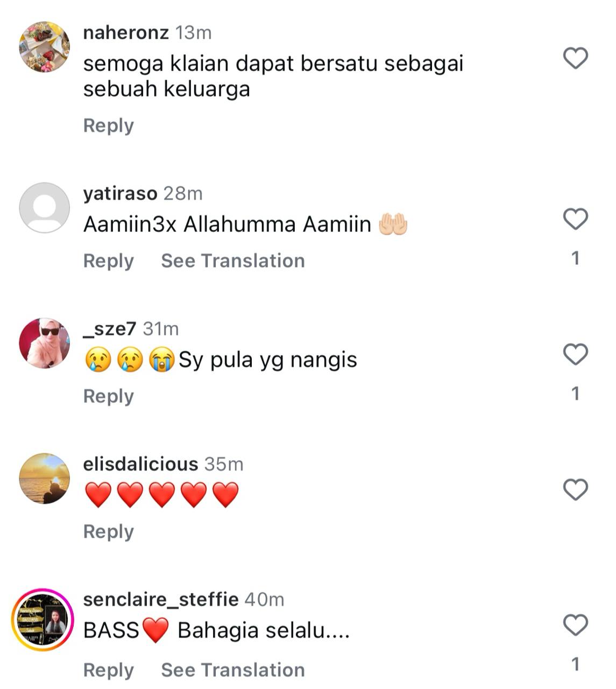
Task: Like naheronz's comment with heart icon
Action: [575, 58]
